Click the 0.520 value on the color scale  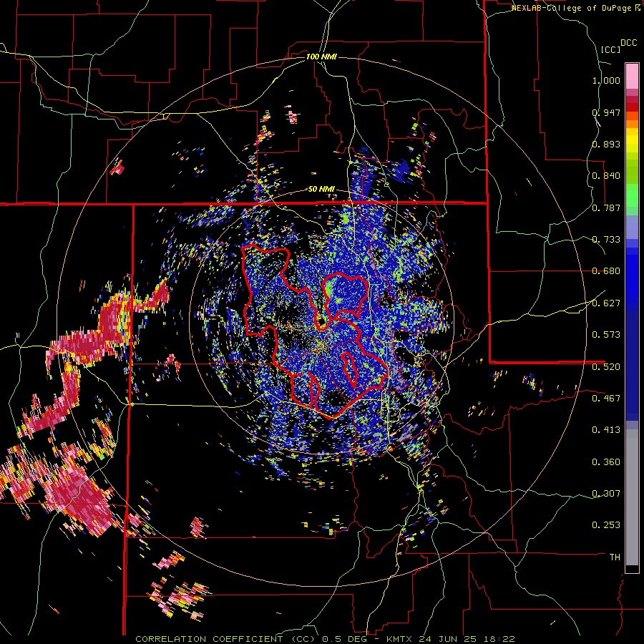point(606,367)
